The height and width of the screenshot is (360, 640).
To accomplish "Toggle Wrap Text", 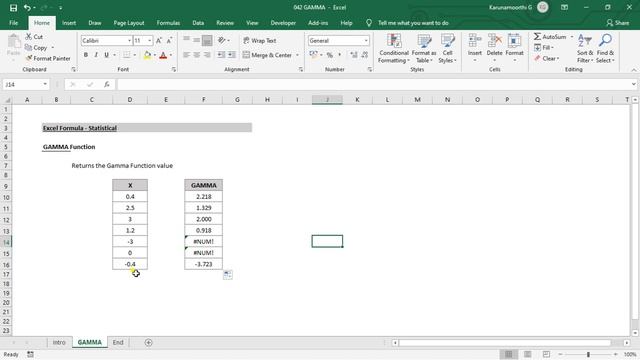I will (x=260, y=41).
